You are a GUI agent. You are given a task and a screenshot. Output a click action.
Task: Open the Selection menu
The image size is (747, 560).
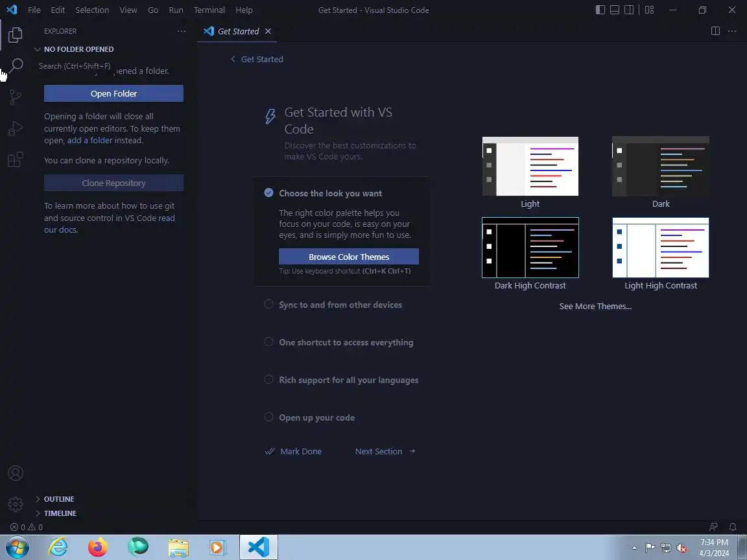[x=92, y=10]
